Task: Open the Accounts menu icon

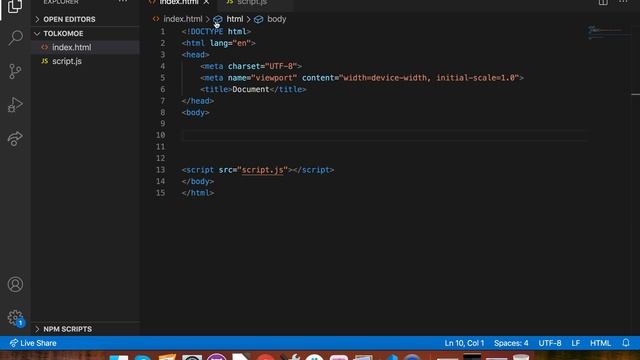Action: (15, 284)
